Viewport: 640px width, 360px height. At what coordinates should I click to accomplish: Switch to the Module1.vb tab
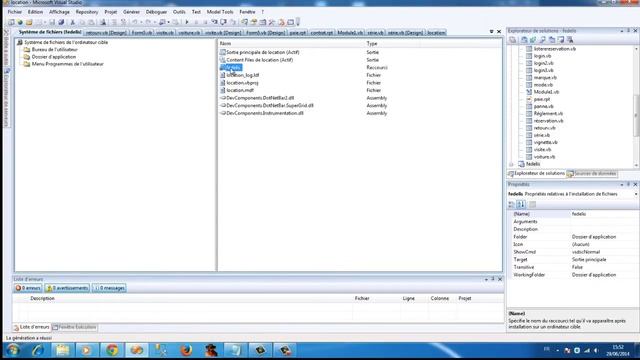(x=350, y=33)
